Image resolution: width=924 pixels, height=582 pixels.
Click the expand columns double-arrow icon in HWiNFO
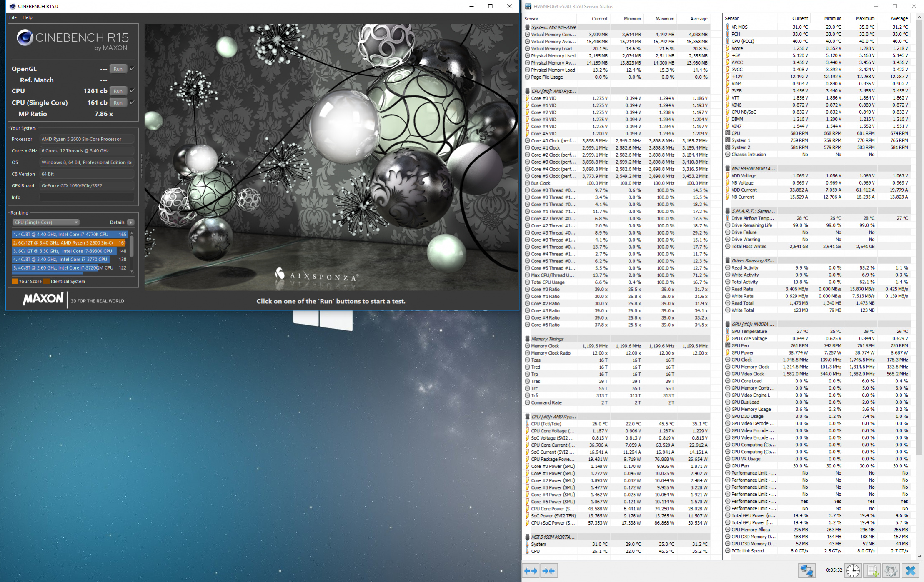pos(531,570)
